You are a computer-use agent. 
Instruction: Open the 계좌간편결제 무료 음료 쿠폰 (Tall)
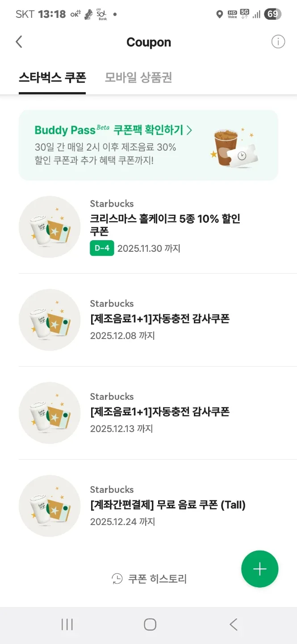[x=168, y=505]
